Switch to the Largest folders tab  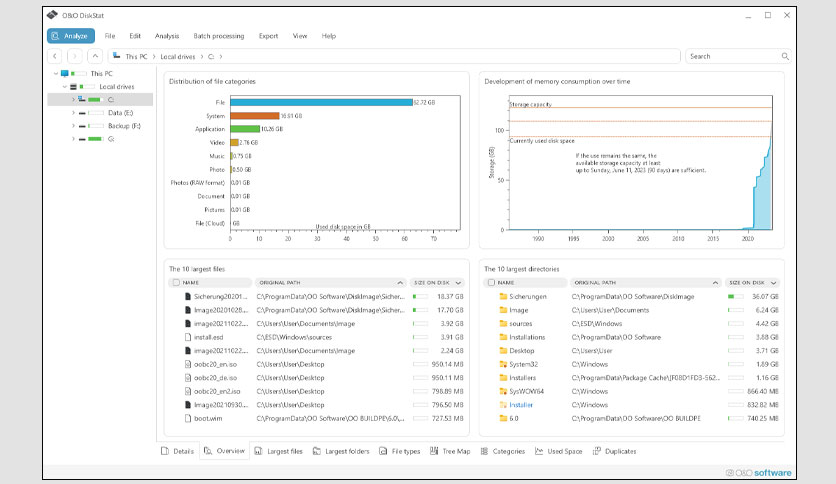coord(341,451)
